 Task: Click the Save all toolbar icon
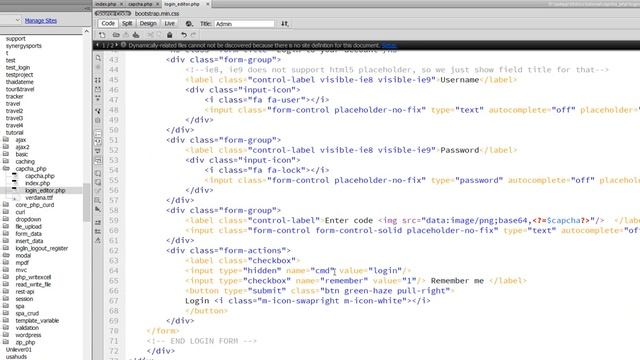point(136,35)
